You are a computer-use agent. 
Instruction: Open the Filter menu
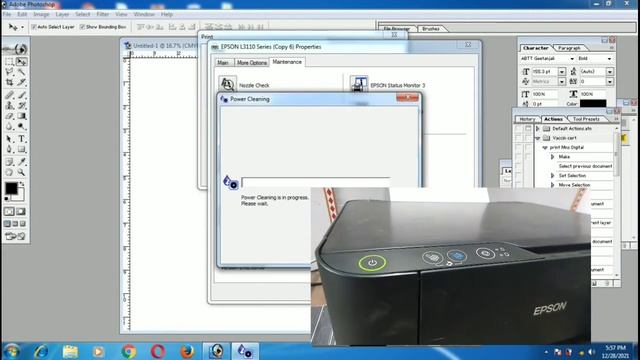point(103,14)
